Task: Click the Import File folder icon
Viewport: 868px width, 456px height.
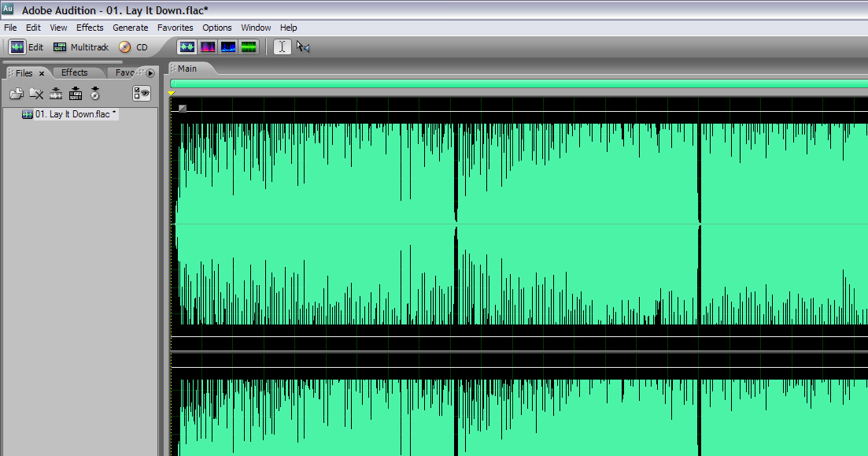Action: (x=16, y=94)
